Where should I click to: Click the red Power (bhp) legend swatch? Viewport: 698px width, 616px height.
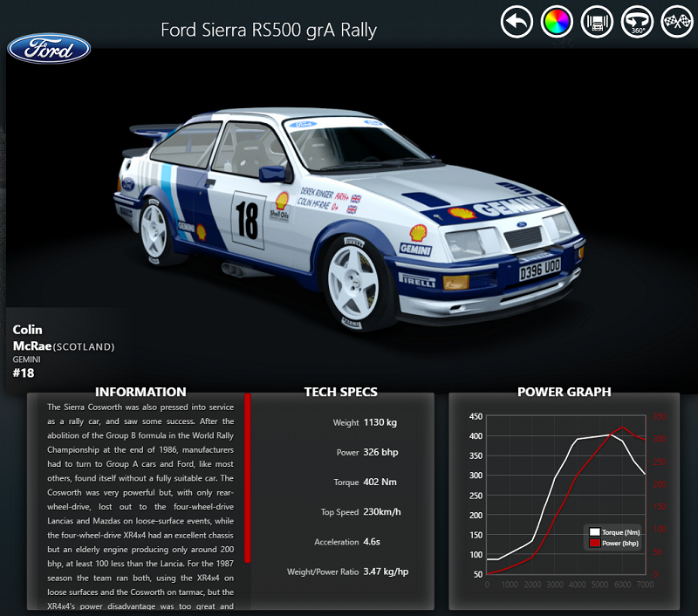click(595, 543)
